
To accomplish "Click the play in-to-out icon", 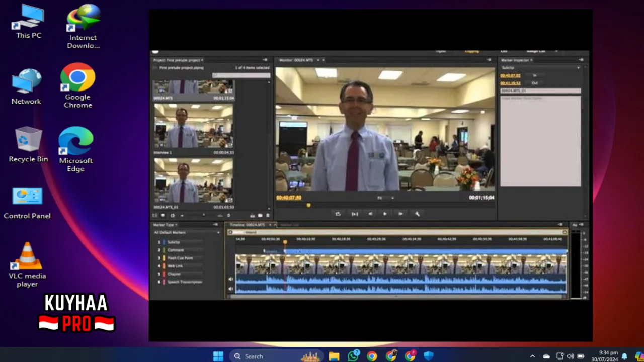I will [355, 214].
